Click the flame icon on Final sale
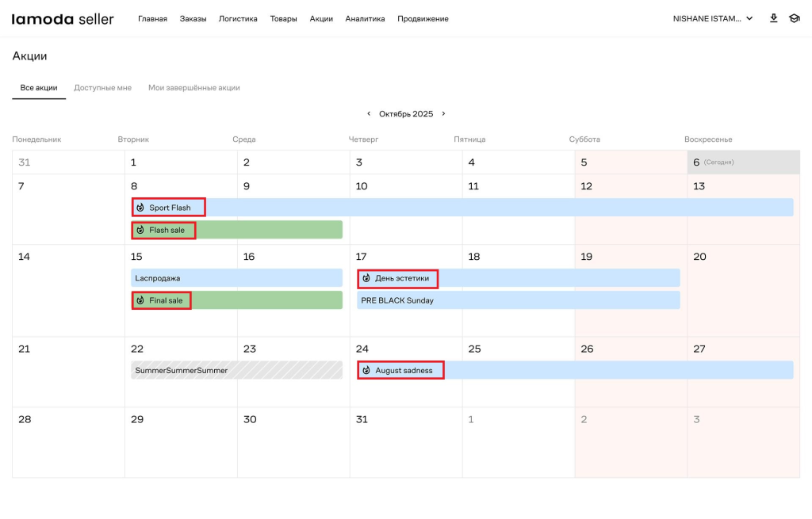This screenshot has height=519, width=812. [140, 300]
